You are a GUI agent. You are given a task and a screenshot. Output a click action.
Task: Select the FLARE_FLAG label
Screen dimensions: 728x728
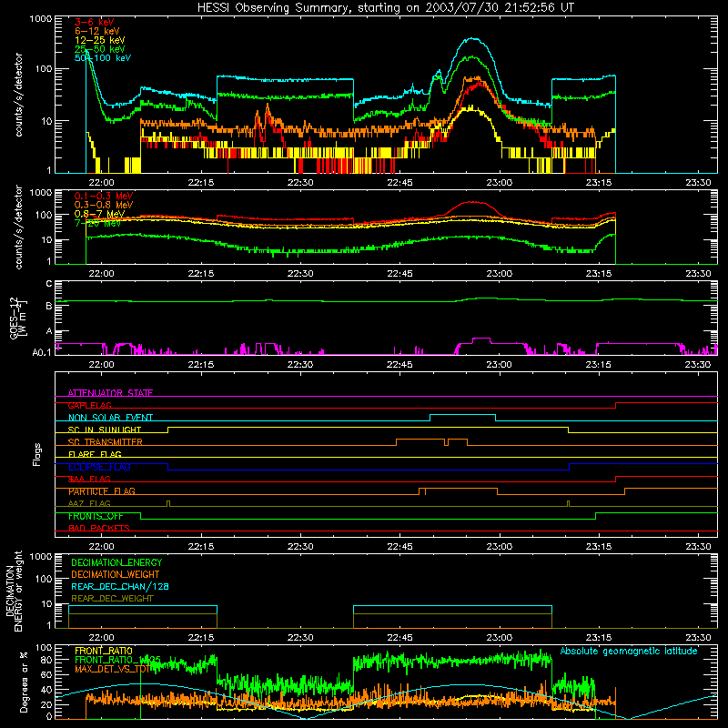(x=95, y=454)
